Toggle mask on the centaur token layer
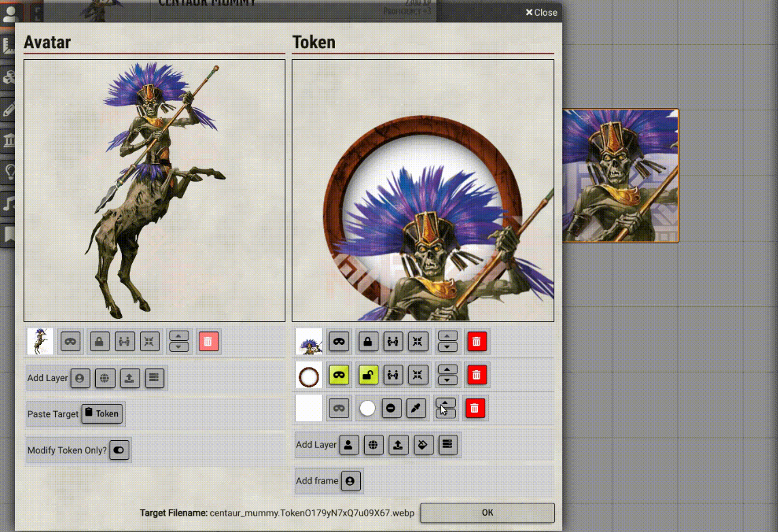 click(339, 342)
